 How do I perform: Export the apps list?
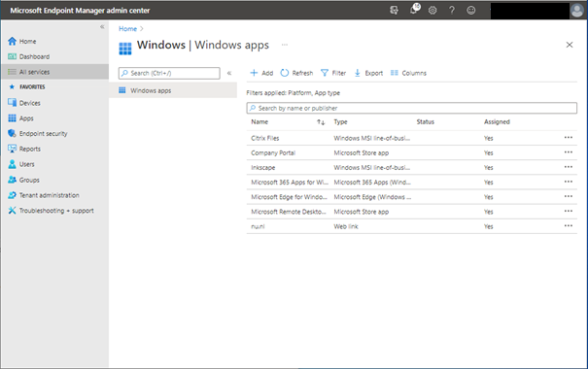pos(368,73)
